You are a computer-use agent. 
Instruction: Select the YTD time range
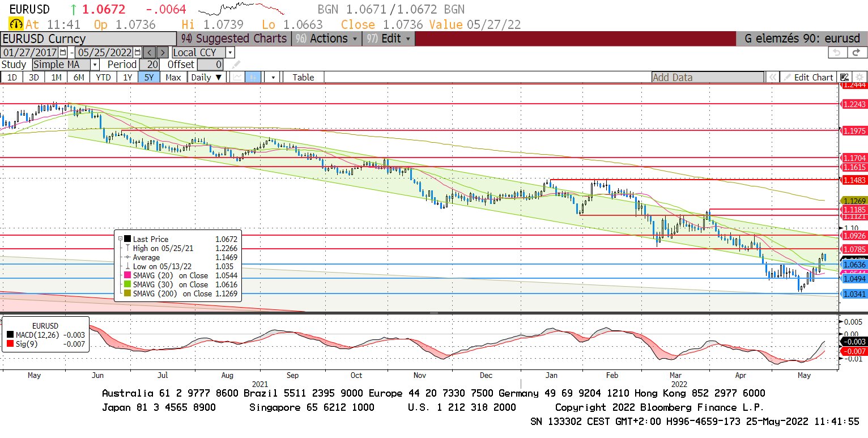pos(103,77)
